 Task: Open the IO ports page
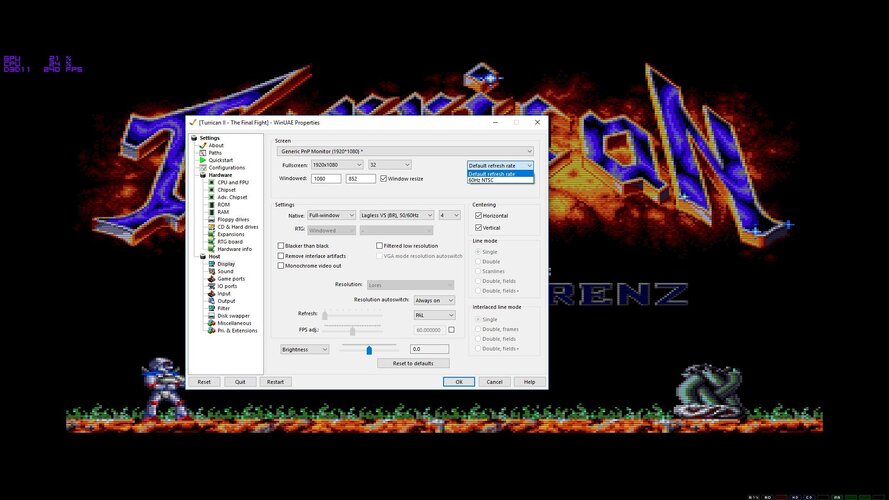coord(227,286)
